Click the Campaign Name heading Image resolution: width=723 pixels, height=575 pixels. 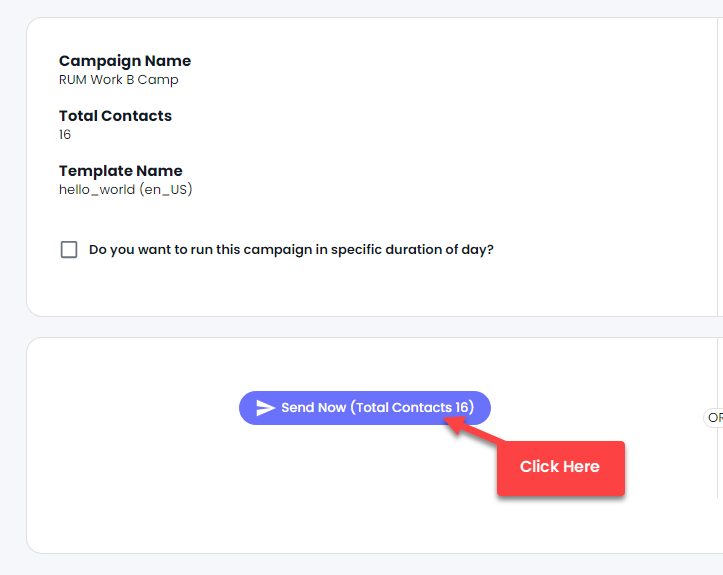pos(125,61)
